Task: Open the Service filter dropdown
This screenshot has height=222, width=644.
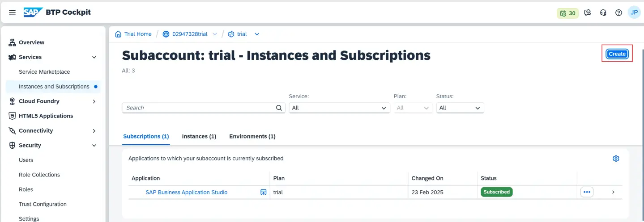Action: point(339,108)
